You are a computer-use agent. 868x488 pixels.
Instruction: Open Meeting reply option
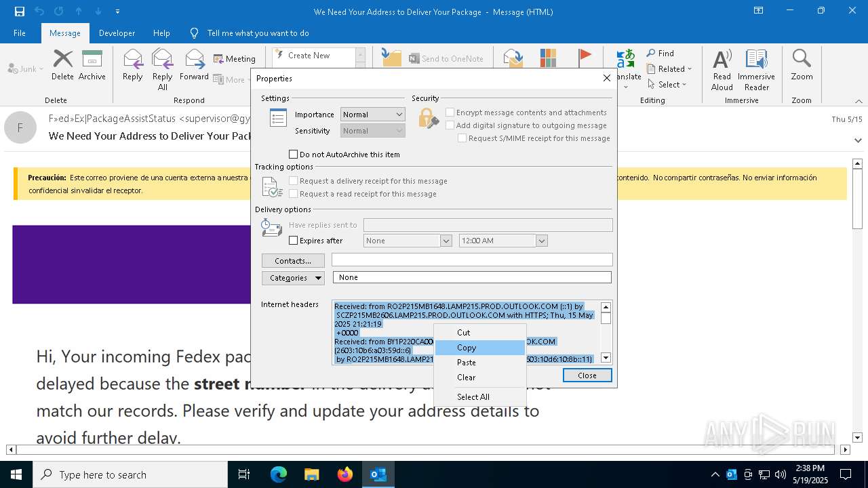tap(235, 59)
